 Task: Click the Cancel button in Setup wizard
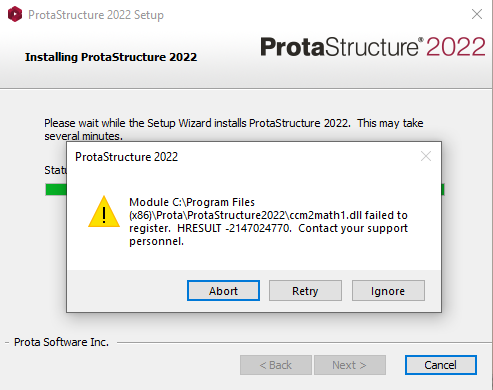point(441,365)
